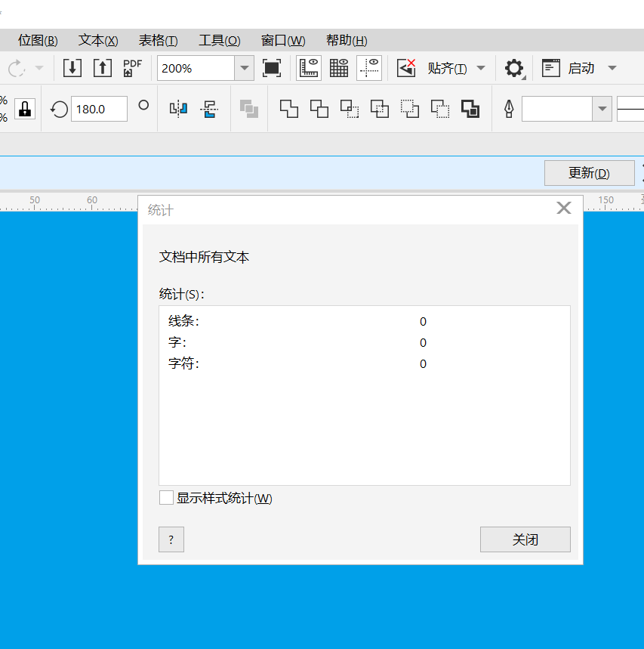Toggle the show grid icon
This screenshot has height=649, width=644.
click(x=339, y=68)
